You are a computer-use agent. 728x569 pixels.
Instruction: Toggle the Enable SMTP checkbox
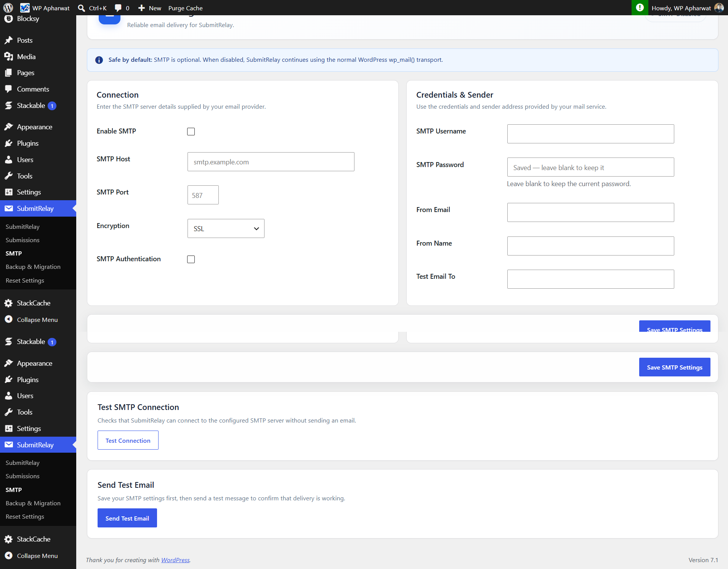pyautogui.click(x=191, y=132)
